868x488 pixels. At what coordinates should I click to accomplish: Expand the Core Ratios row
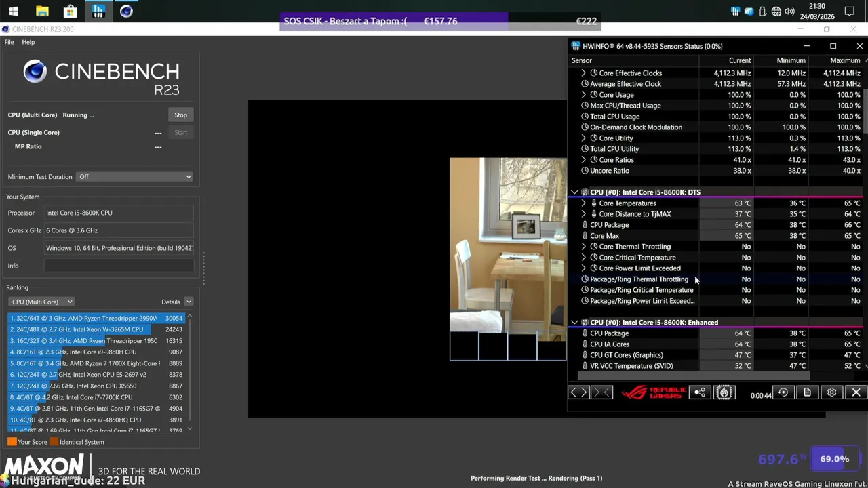point(584,160)
